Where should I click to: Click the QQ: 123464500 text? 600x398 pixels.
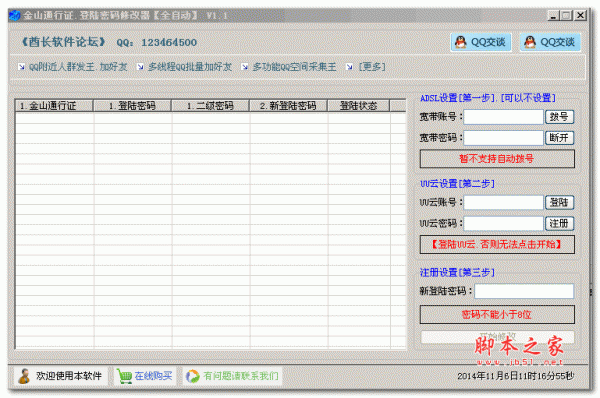[157, 42]
